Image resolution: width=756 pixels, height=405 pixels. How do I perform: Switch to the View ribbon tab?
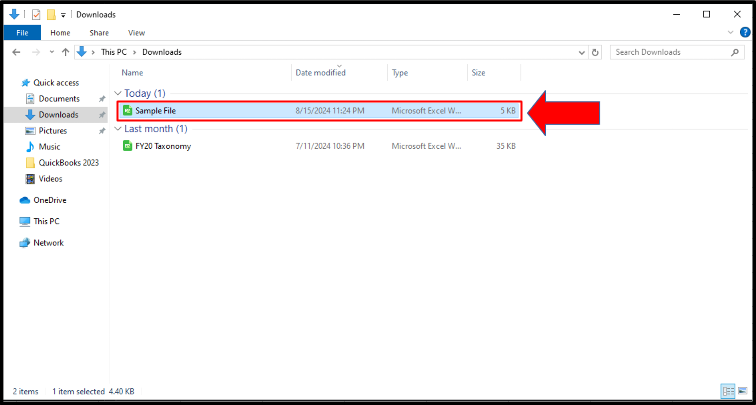click(x=136, y=33)
